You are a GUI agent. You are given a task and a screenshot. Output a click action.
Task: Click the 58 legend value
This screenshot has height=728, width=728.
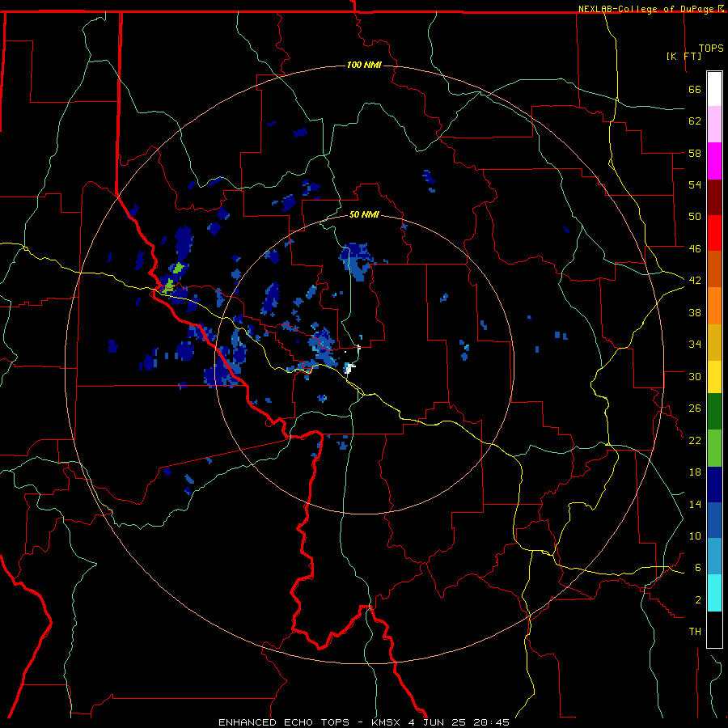coord(695,153)
